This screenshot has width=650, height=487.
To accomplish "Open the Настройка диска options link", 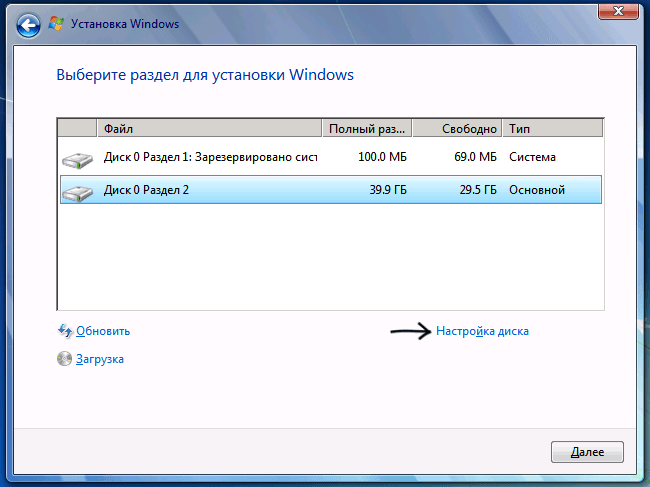I will (482, 331).
